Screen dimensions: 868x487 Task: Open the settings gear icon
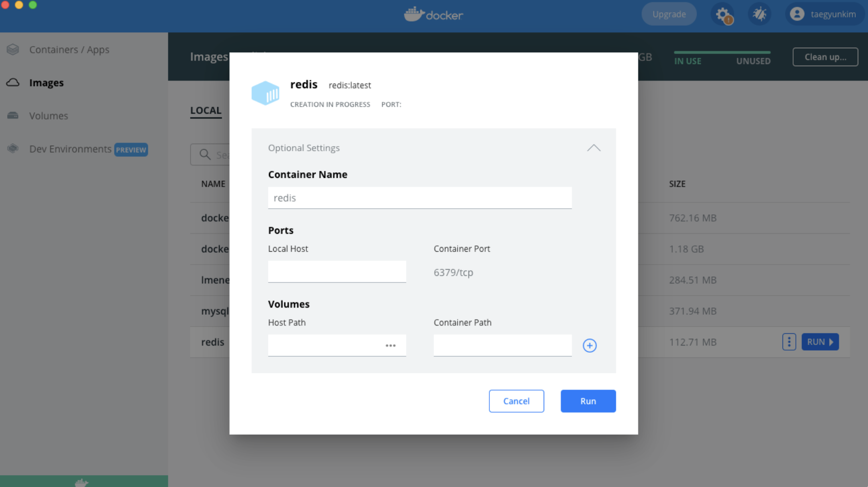coord(723,14)
